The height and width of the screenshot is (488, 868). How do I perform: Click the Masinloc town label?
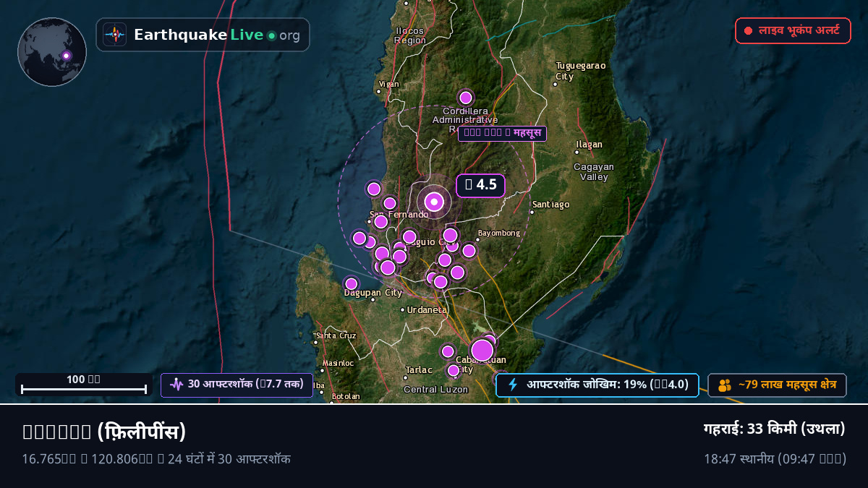tap(339, 363)
